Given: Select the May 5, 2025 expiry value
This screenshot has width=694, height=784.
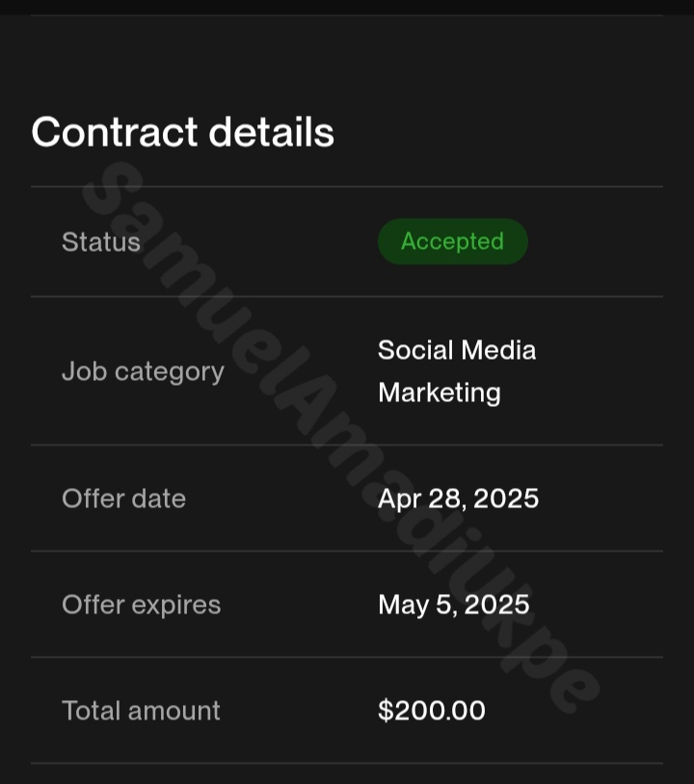Looking at the screenshot, I should coord(453,605).
